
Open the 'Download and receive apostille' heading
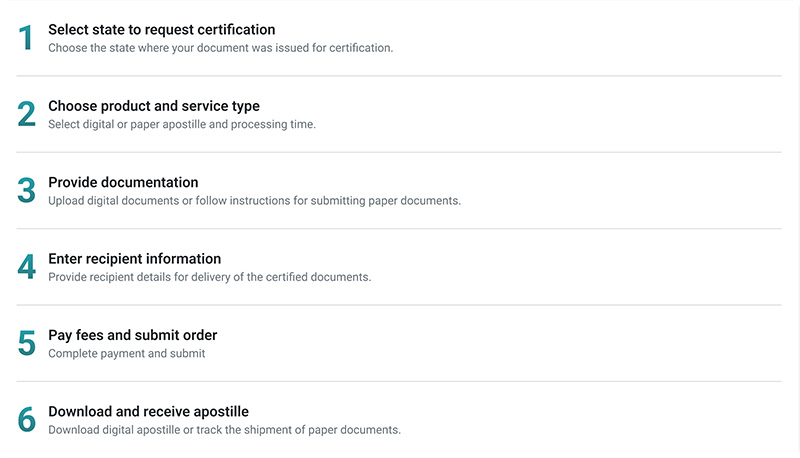tap(148, 411)
